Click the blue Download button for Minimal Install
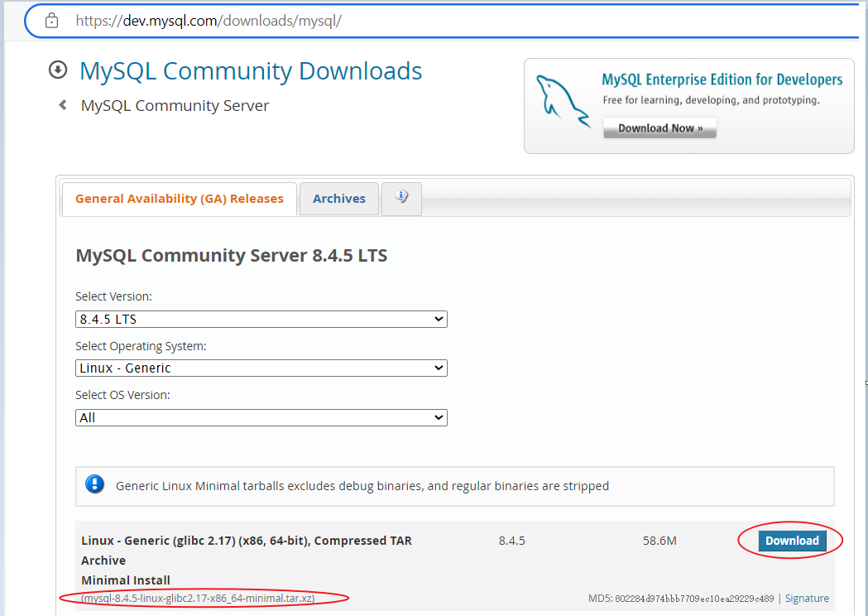The image size is (868, 616). click(792, 541)
